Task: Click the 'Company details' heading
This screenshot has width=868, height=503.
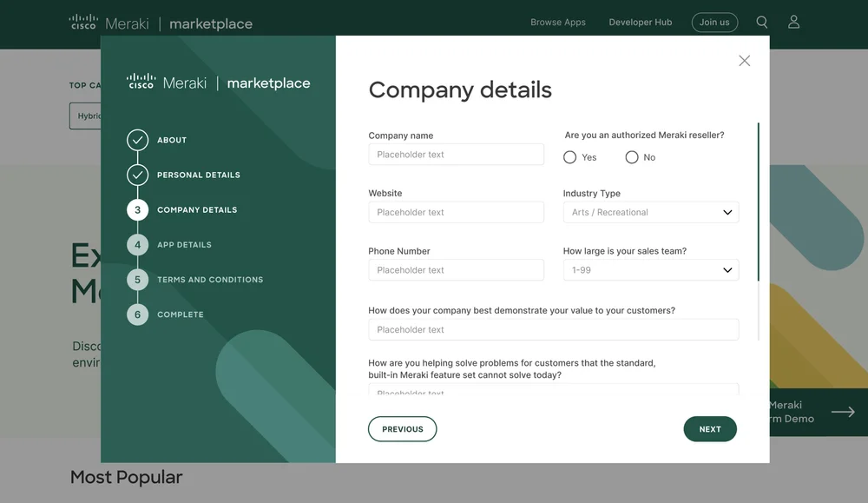Action: pyautogui.click(x=460, y=89)
